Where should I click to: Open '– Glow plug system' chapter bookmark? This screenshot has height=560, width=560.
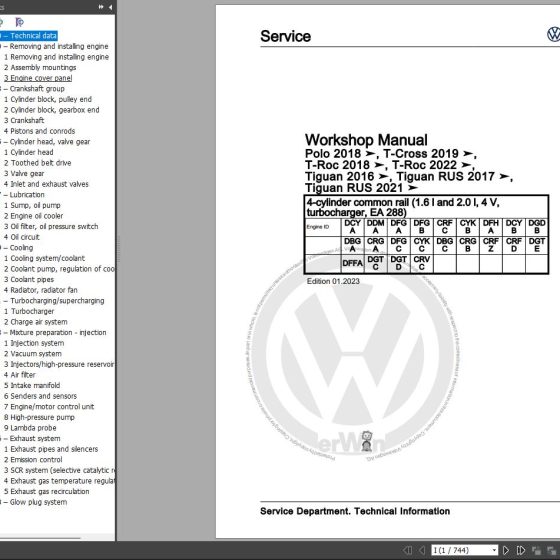35,502
